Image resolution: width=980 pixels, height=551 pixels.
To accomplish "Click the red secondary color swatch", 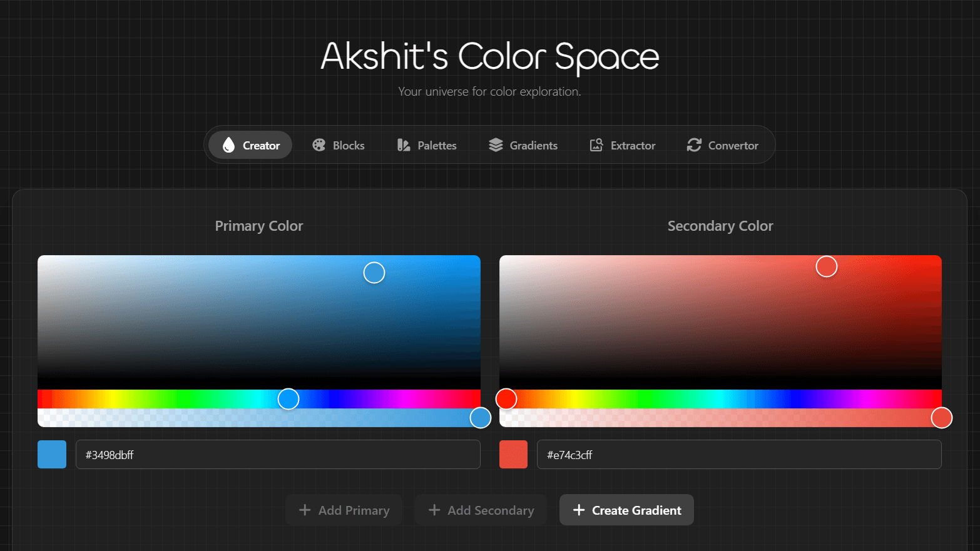I will 513,454.
